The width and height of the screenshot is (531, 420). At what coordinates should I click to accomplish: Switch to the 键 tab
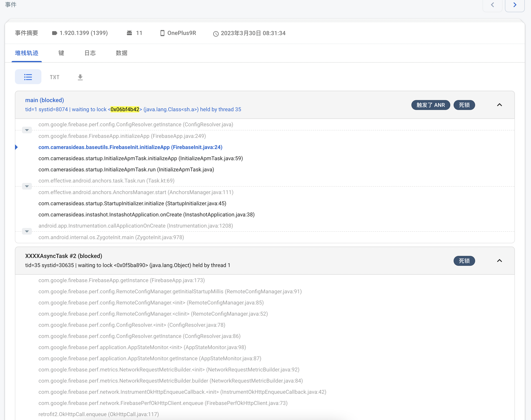point(61,53)
